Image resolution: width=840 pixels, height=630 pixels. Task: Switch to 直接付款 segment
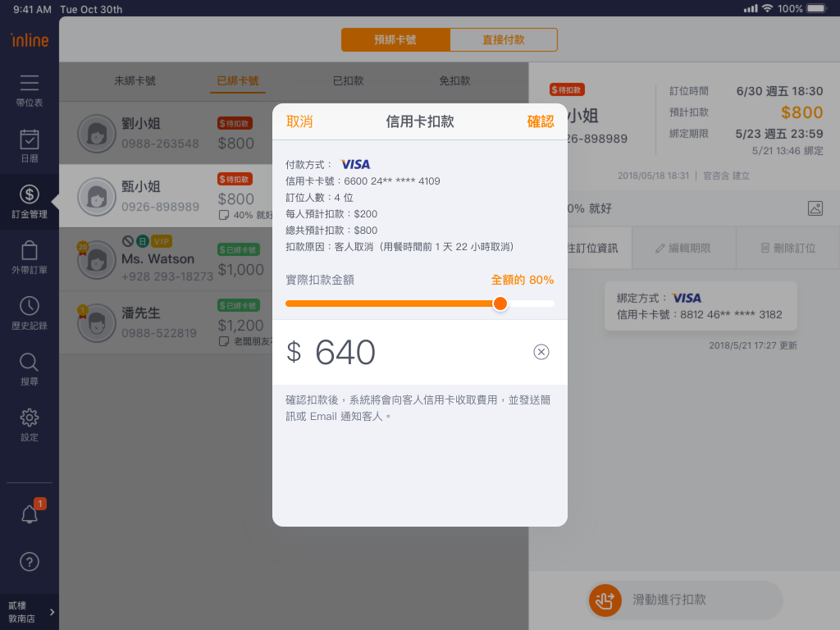click(504, 39)
